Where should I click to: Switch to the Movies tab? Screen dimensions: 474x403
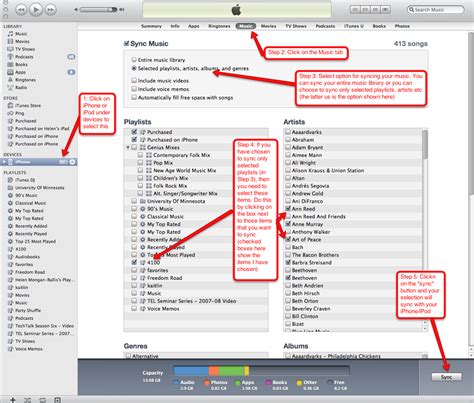268,26
